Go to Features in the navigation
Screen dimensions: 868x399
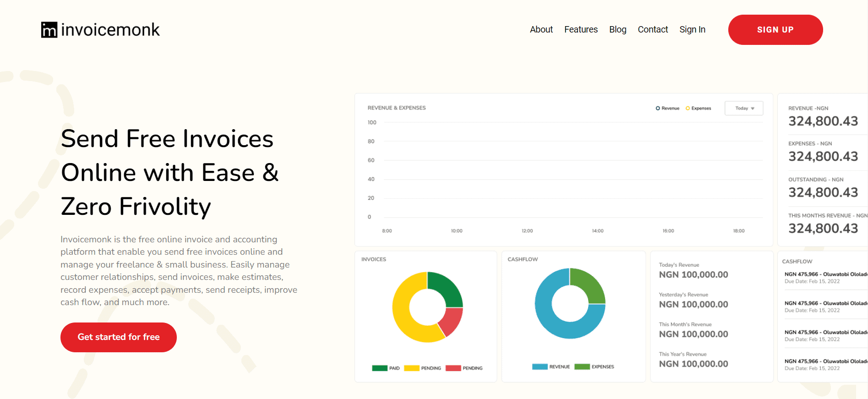click(x=581, y=29)
